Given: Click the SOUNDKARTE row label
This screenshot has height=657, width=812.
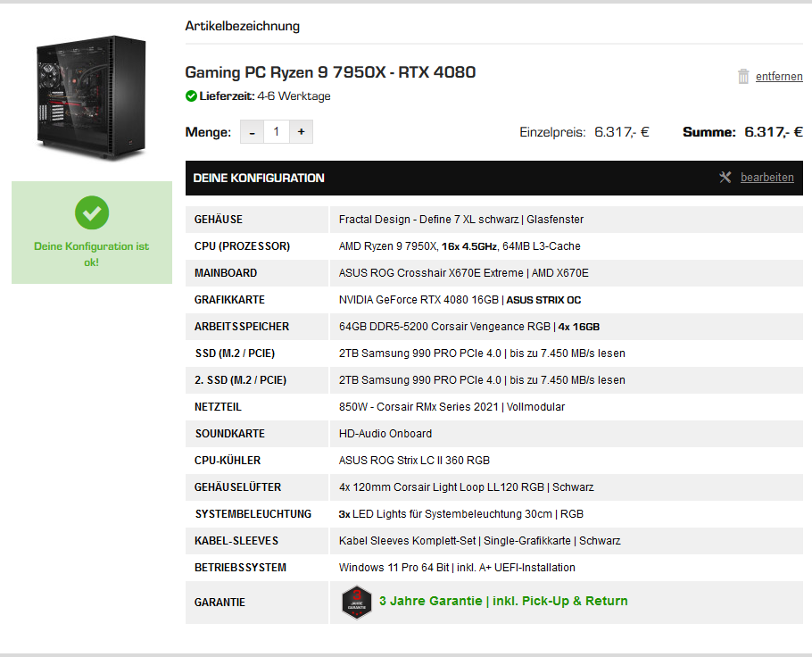Looking at the screenshot, I should (x=230, y=434).
